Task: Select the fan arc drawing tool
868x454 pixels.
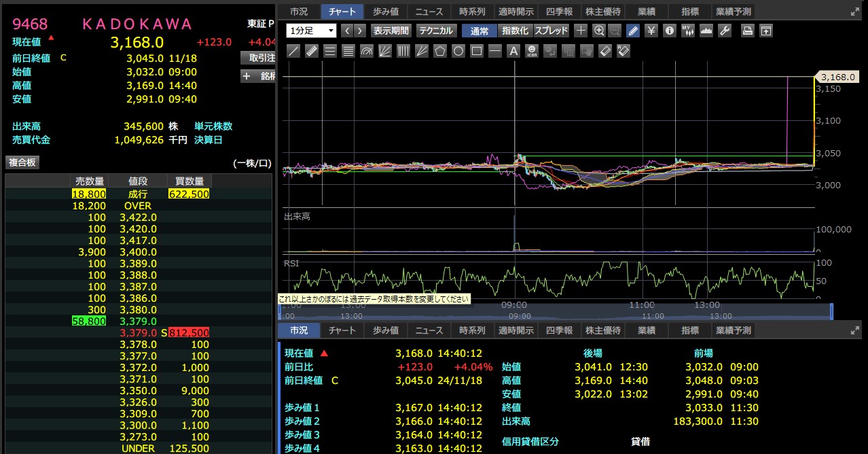Action: click(x=367, y=51)
